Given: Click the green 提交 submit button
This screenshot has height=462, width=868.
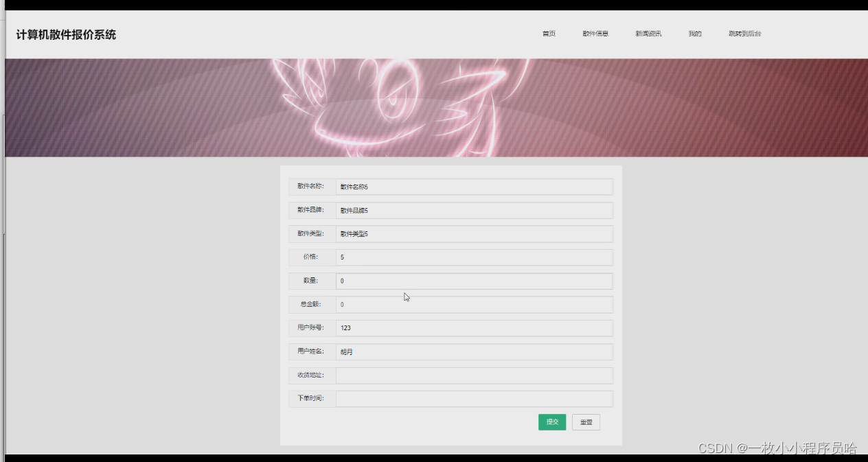Looking at the screenshot, I should [x=552, y=422].
